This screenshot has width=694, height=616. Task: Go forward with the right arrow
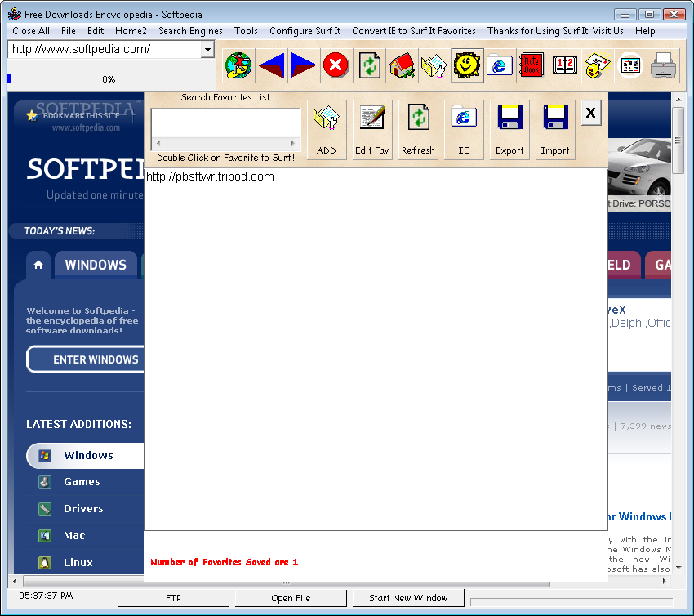click(304, 65)
